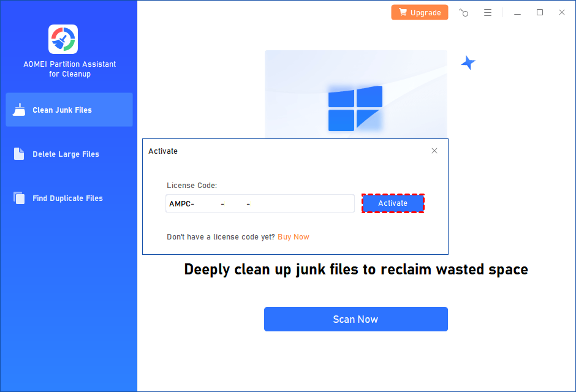The image size is (576, 392).
Task: Open the hamburger menu in title bar
Action: [x=488, y=12]
